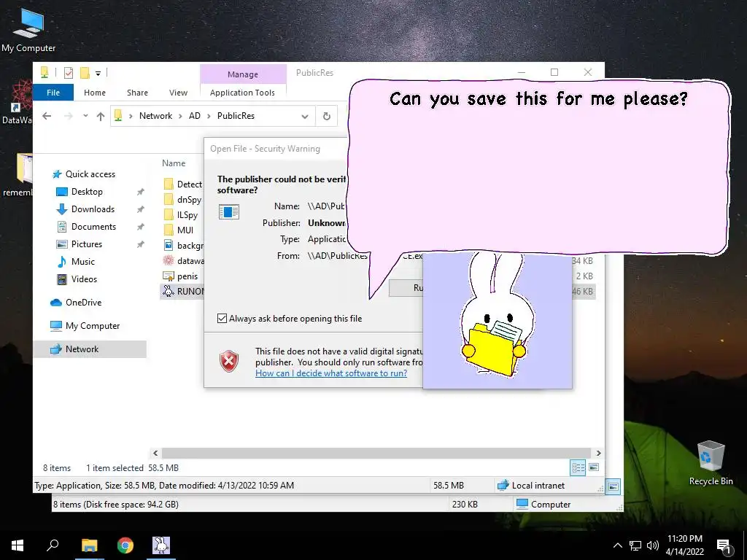The height and width of the screenshot is (560, 747).
Task: Click the Windows Start button
Action: [18, 545]
